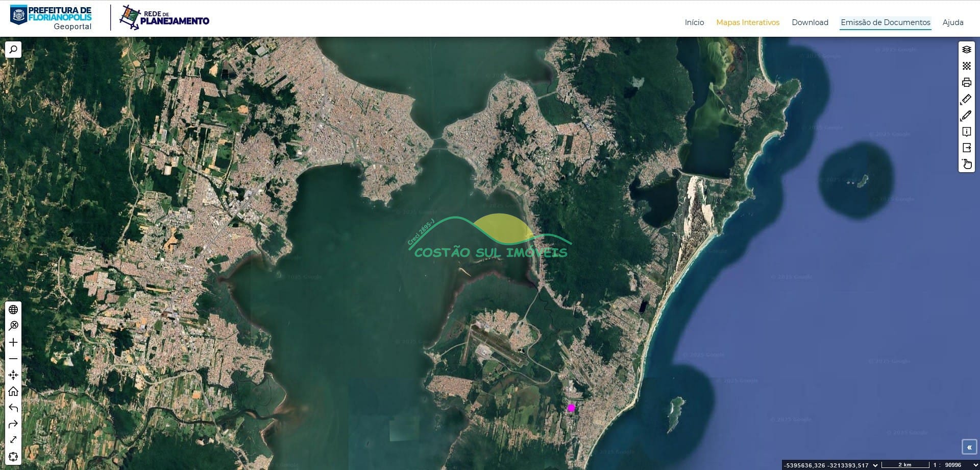Click the globe full-extent icon
The width and height of the screenshot is (980, 470).
pos(13,310)
